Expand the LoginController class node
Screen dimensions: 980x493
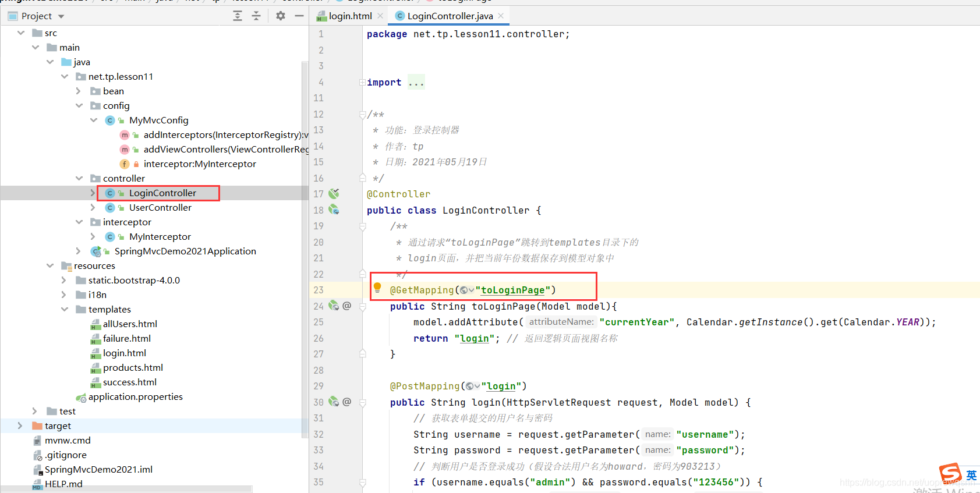point(93,193)
